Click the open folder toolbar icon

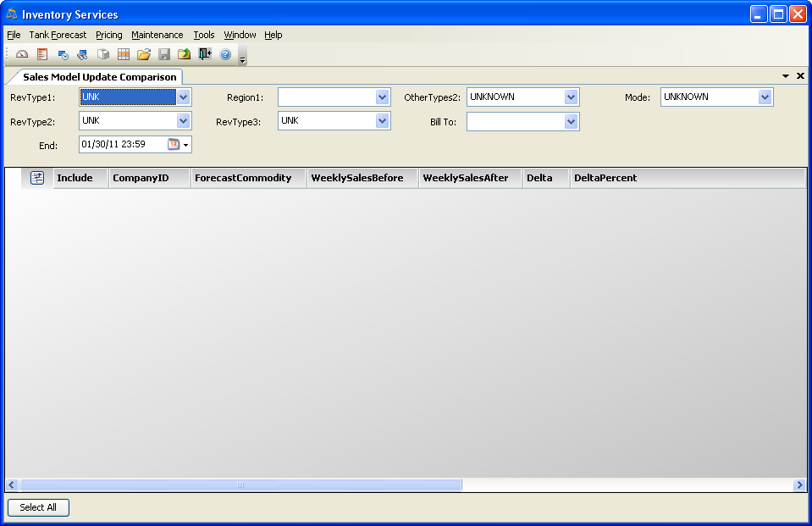[x=144, y=54]
